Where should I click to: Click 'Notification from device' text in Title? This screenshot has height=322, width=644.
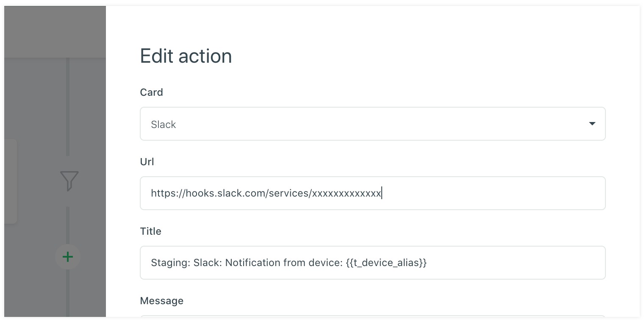pos(283,263)
